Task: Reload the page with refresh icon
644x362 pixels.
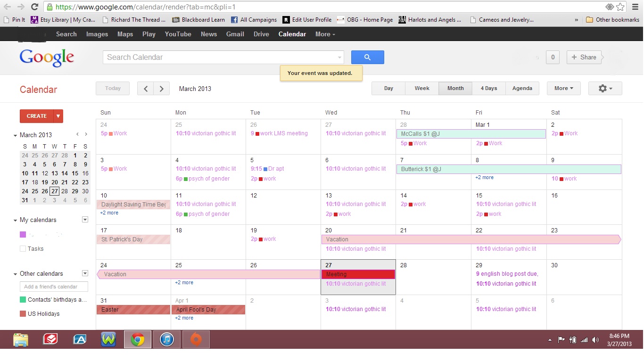Action: (x=34, y=7)
